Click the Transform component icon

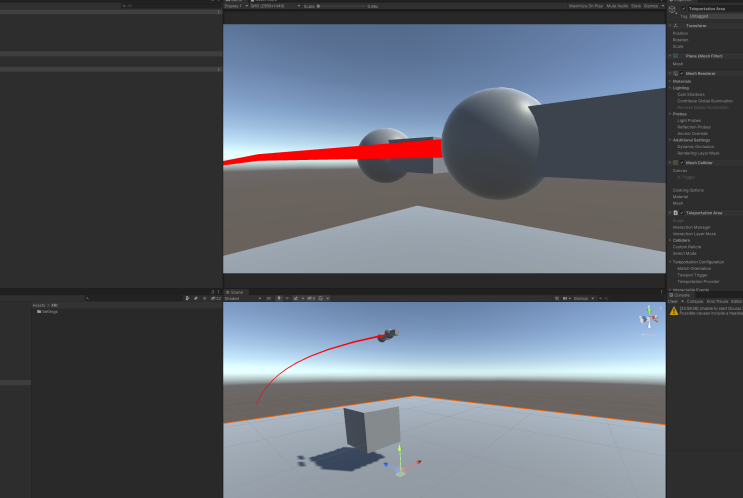(x=676, y=26)
